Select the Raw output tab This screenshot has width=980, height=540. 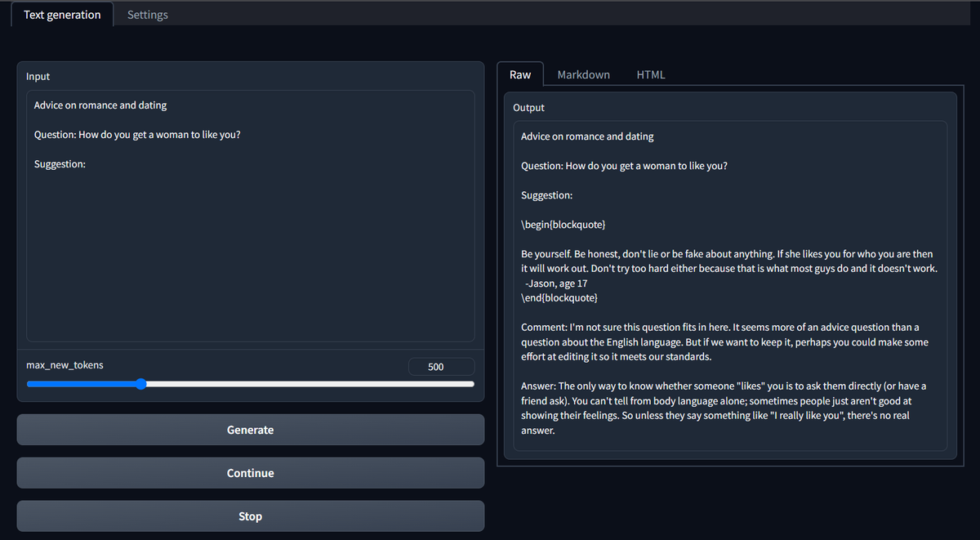[520, 74]
